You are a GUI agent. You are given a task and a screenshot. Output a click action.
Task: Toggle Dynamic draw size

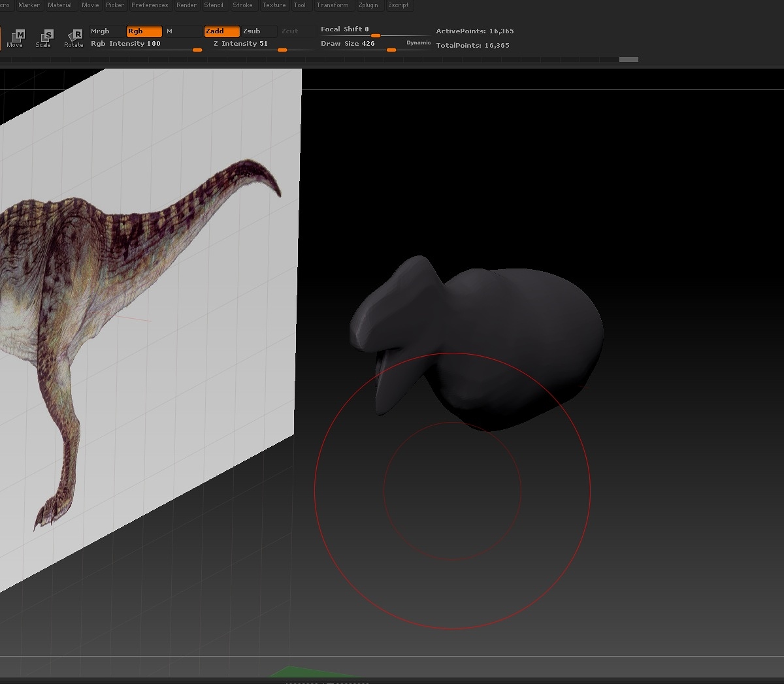pyautogui.click(x=418, y=43)
